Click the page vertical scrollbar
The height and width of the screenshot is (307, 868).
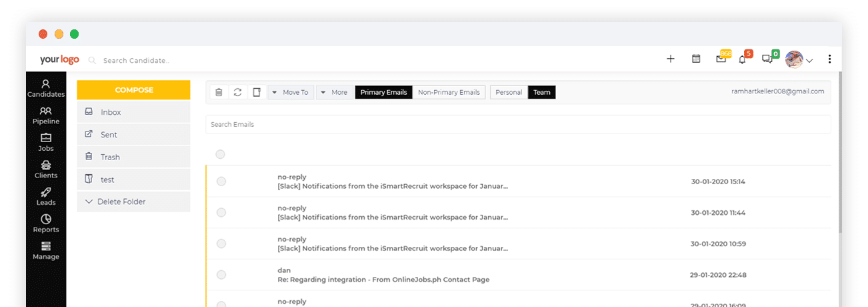pos(839,153)
